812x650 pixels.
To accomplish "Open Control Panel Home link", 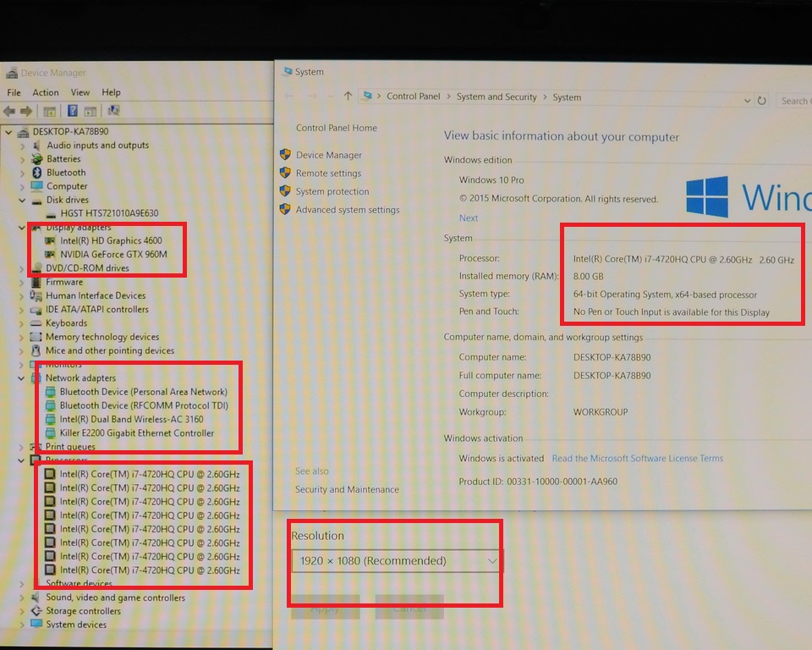I will [x=337, y=128].
